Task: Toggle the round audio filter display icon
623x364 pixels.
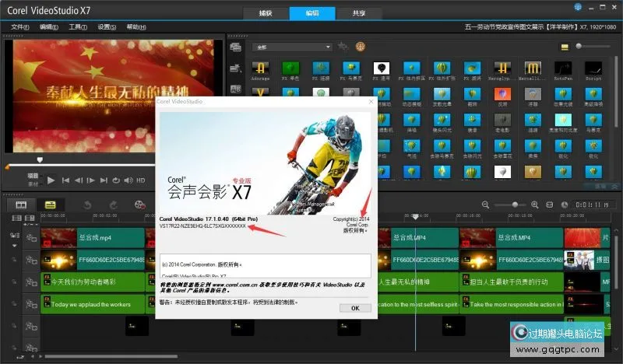Action: pos(360,47)
